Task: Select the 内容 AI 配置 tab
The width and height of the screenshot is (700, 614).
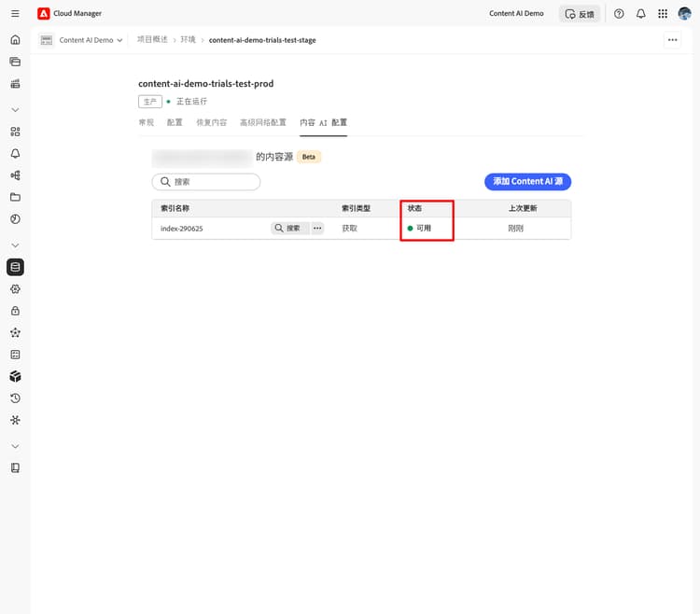Action: point(323,123)
